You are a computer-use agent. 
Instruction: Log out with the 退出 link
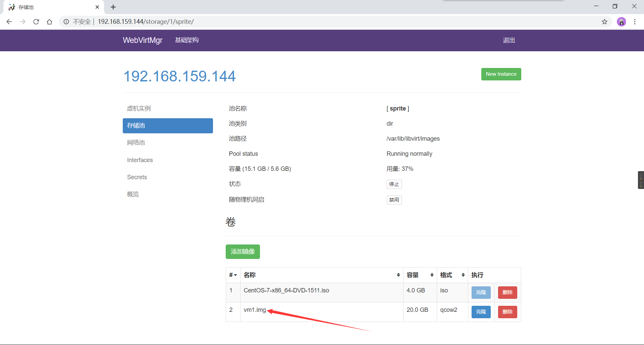point(509,40)
